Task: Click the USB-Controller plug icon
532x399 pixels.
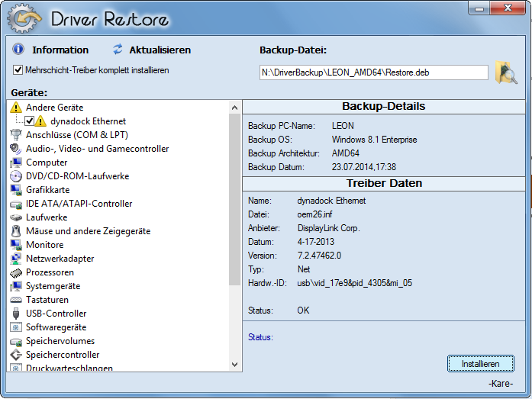Action: [16, 314]
